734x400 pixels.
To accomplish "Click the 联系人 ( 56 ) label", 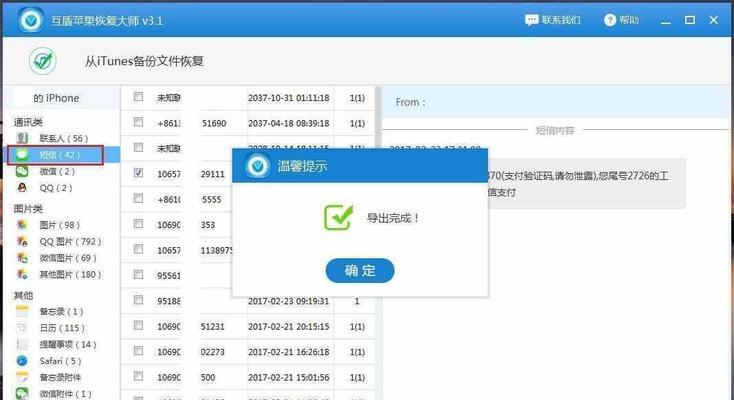I will coord(64,138).
